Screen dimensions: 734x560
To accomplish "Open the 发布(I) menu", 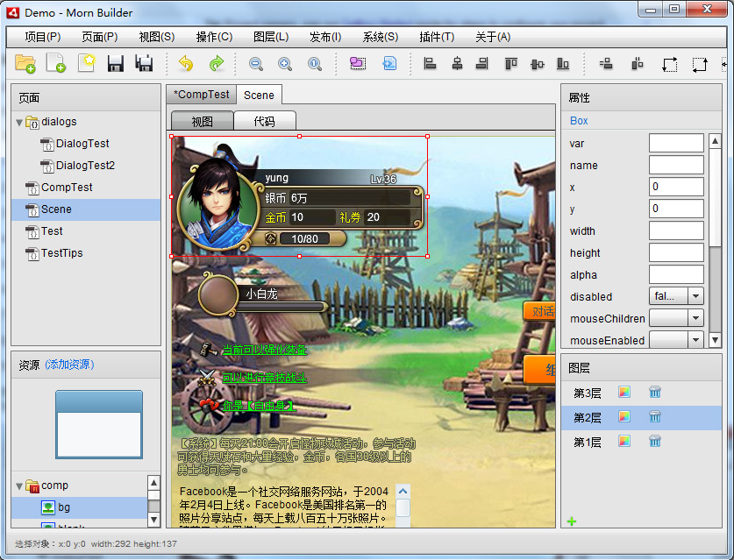I will click(x=325, y=37).
